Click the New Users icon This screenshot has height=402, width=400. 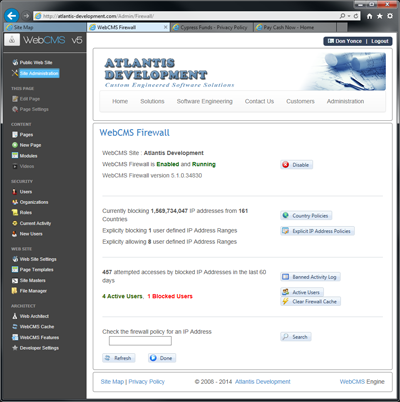(15, 234)
